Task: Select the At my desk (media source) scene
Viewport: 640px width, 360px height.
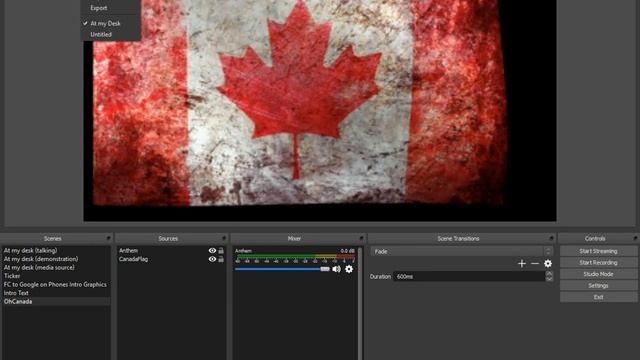Action: click(x=56, y=267)
